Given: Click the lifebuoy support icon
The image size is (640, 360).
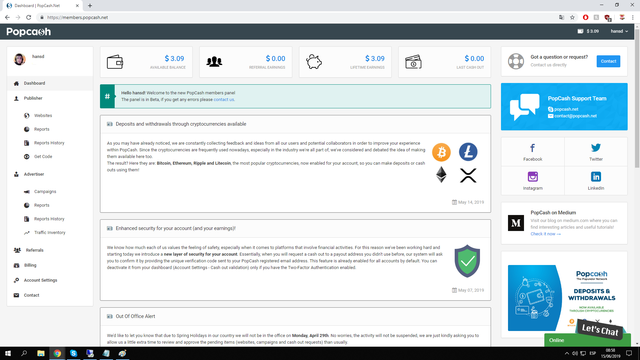Looking at the screenshot, I should coord(516,61).
